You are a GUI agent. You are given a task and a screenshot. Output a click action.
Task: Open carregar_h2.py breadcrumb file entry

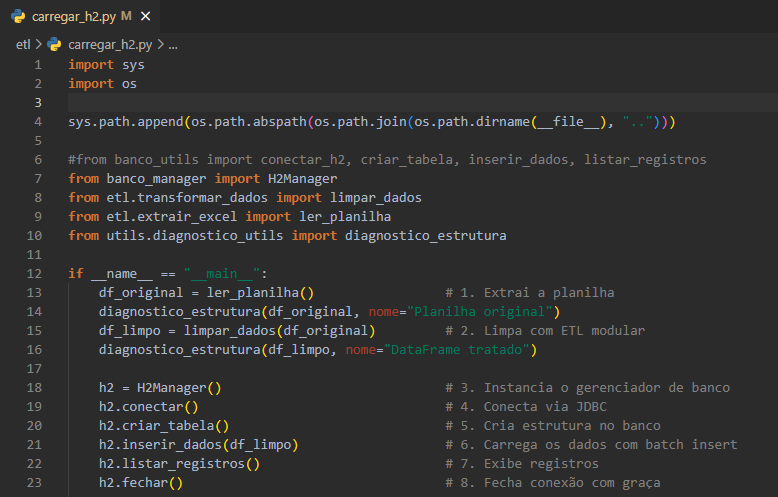pyautogui.click(x=110, y=45)
